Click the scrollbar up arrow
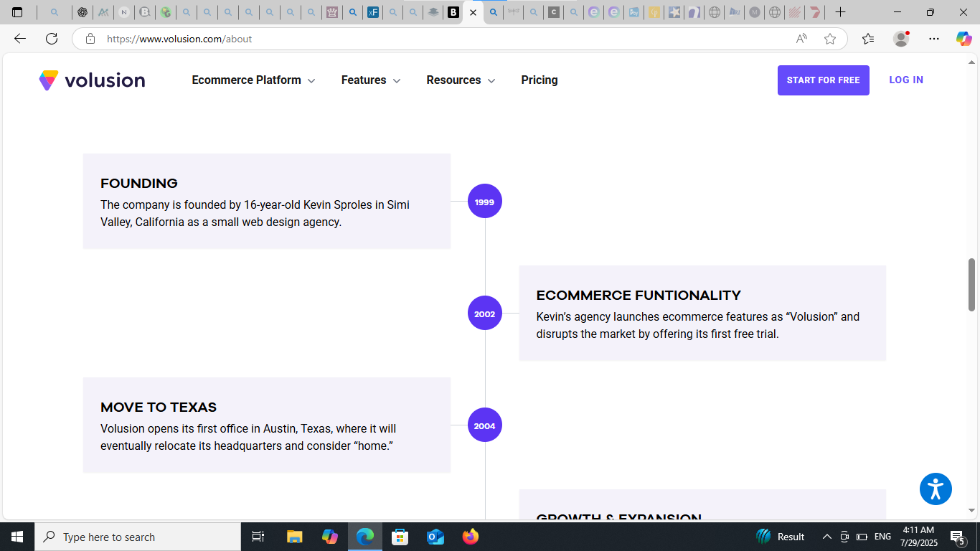The image size is (980, 551). [972, 61]
